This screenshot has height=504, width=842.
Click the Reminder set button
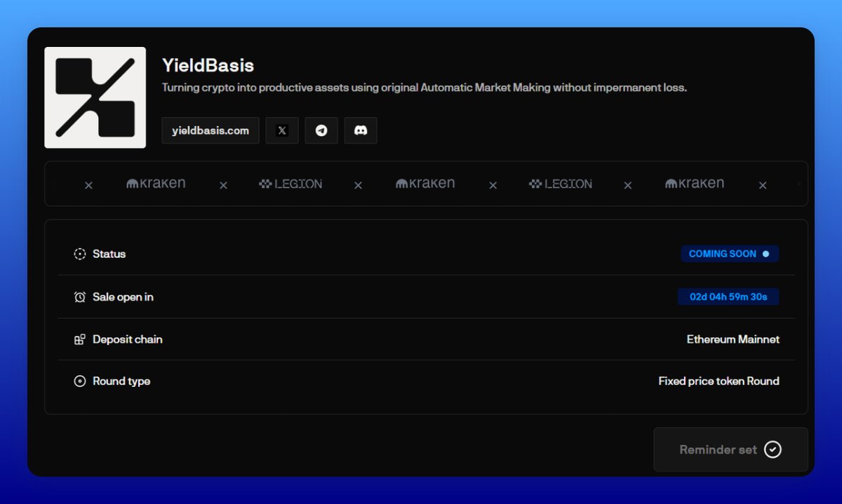[x=730, y=449]
